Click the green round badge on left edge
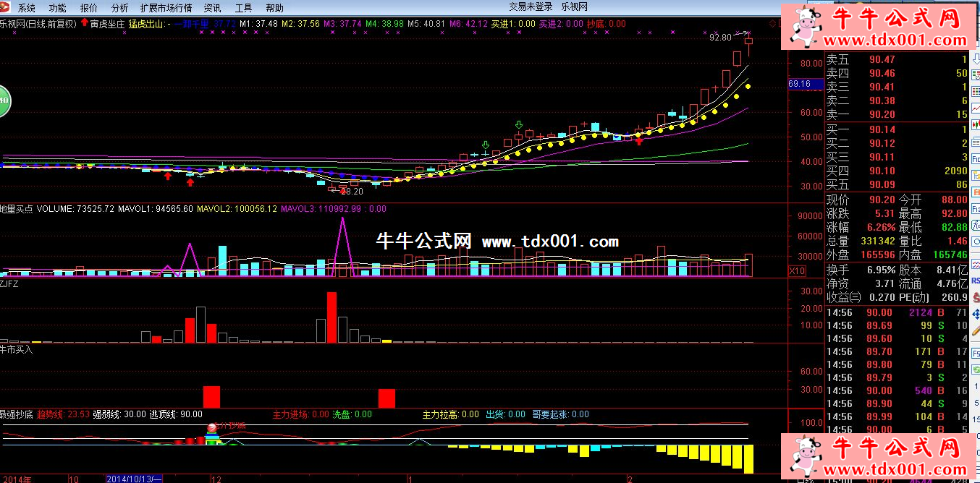The image size is (980, 483). [4, 100]
